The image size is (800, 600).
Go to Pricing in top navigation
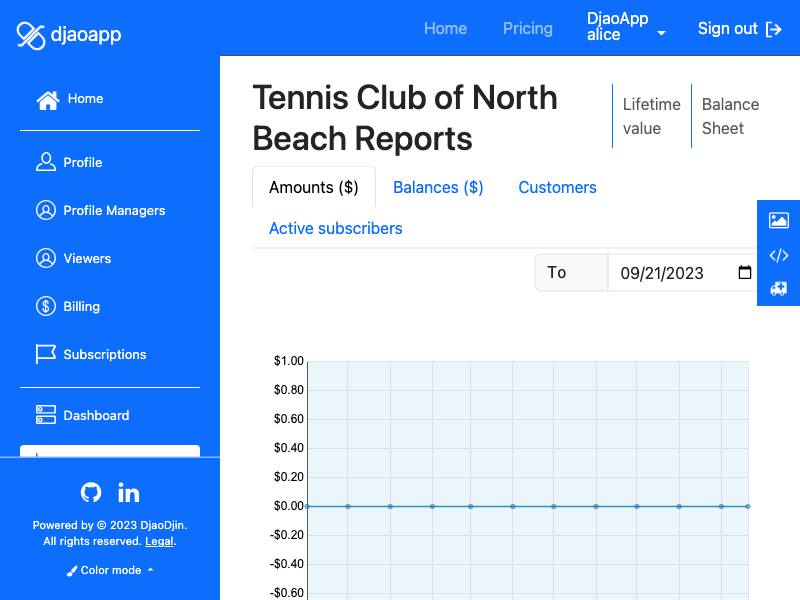528,29
